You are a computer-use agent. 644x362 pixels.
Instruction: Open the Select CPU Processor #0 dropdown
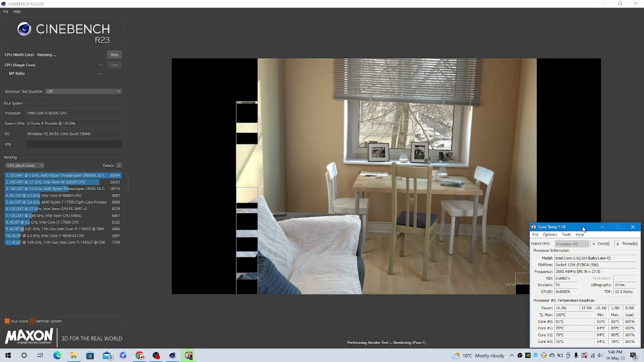point(572,244)
